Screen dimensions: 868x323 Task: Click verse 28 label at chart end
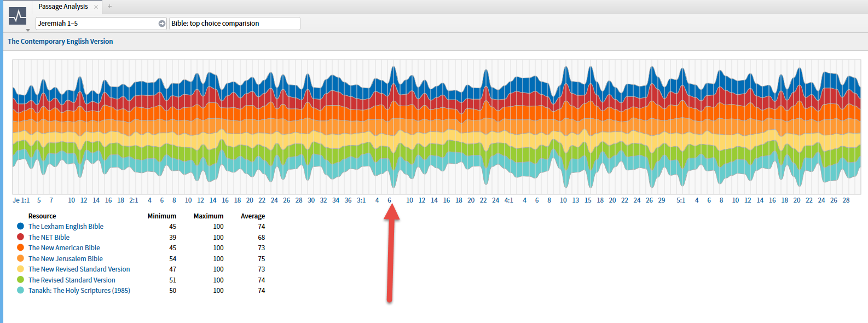click(x=846, y=200)
